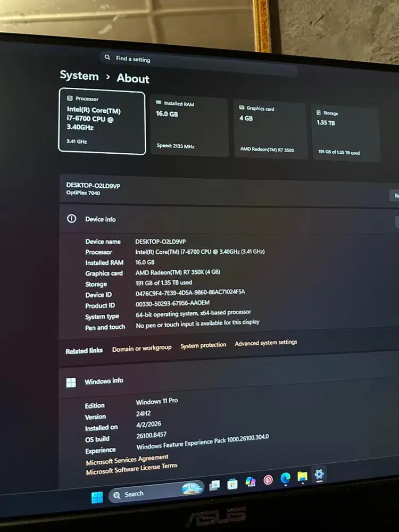
Task: Click the Graphics card tile icon
Action: [x=242, y=107]
